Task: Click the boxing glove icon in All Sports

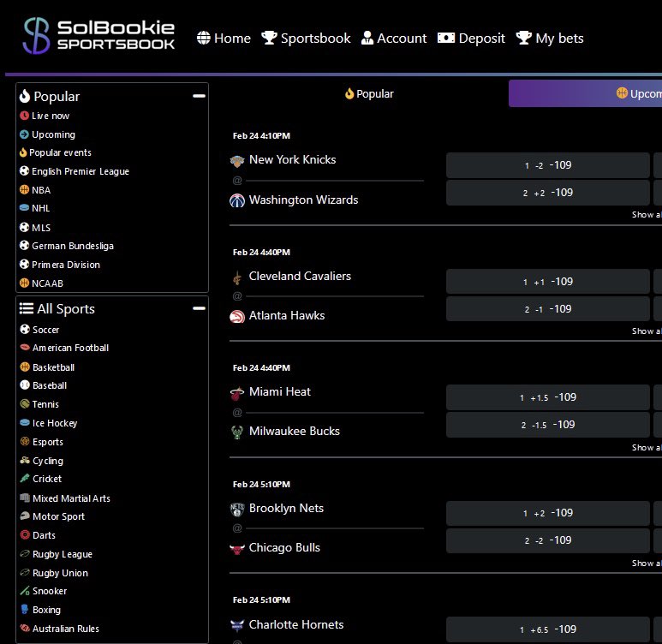Action: click(x=25, y=610)
